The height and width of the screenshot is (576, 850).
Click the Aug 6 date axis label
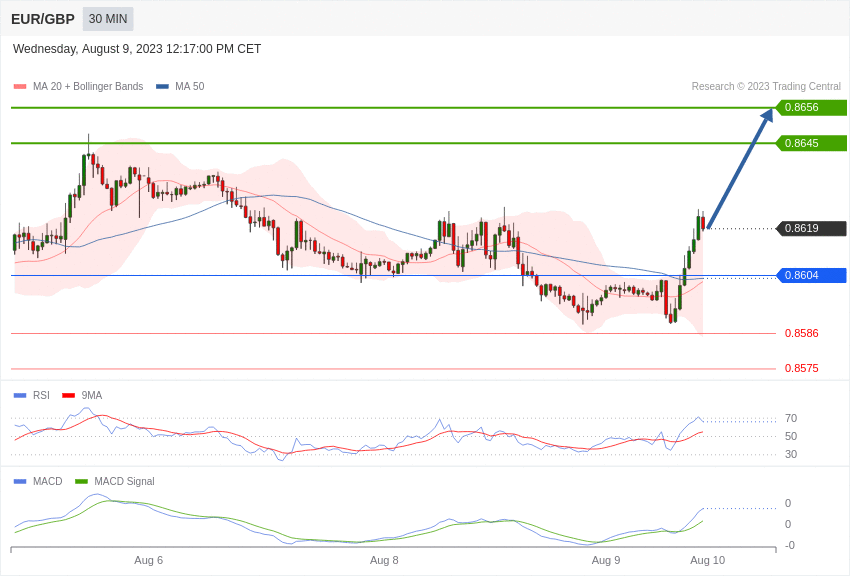(x=149, y=560)
